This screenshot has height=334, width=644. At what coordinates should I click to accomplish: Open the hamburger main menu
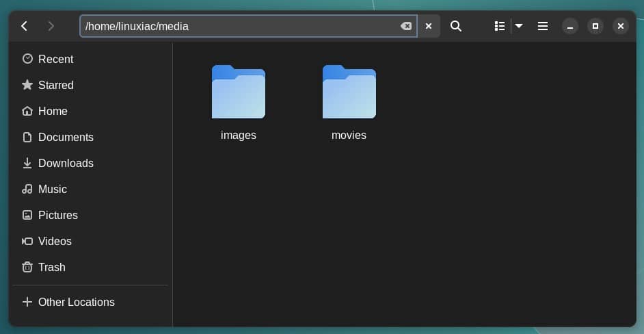tap(543, 26)
